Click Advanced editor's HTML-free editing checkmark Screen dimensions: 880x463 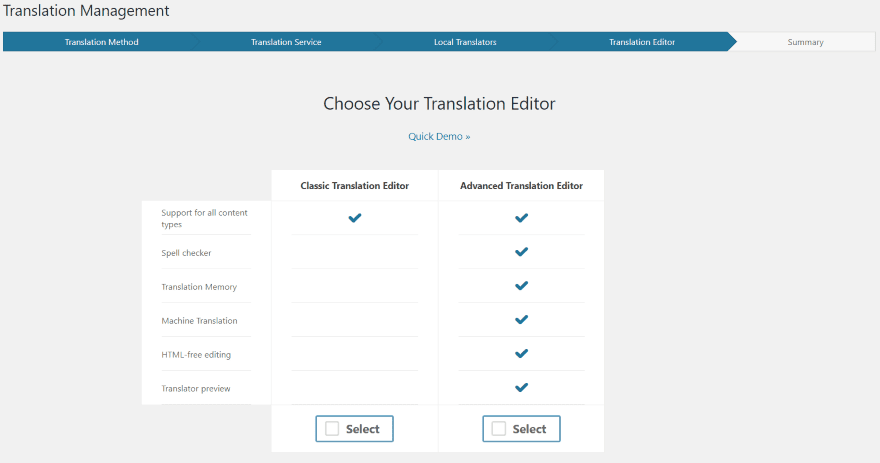(521, 354)
